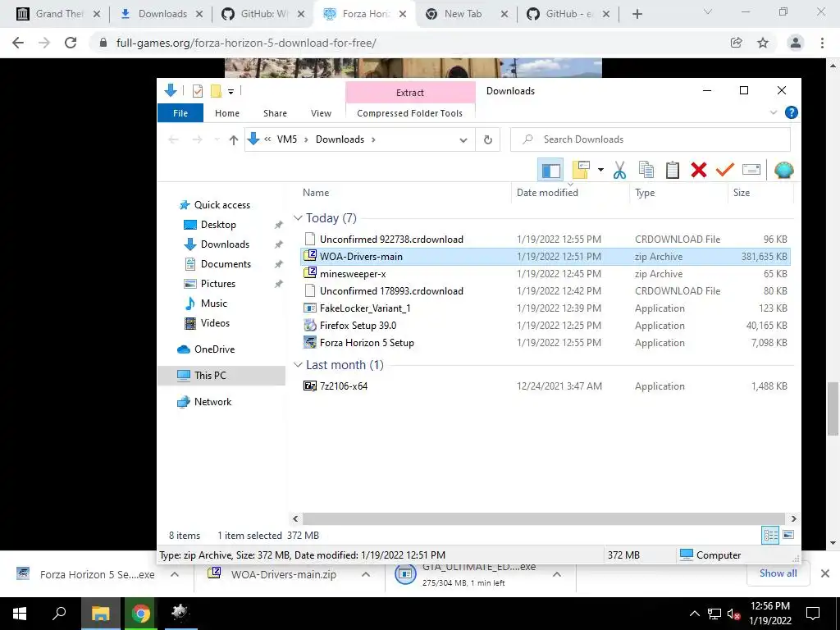
Task: Close the Chrome downloads bar
Action: 825,573
